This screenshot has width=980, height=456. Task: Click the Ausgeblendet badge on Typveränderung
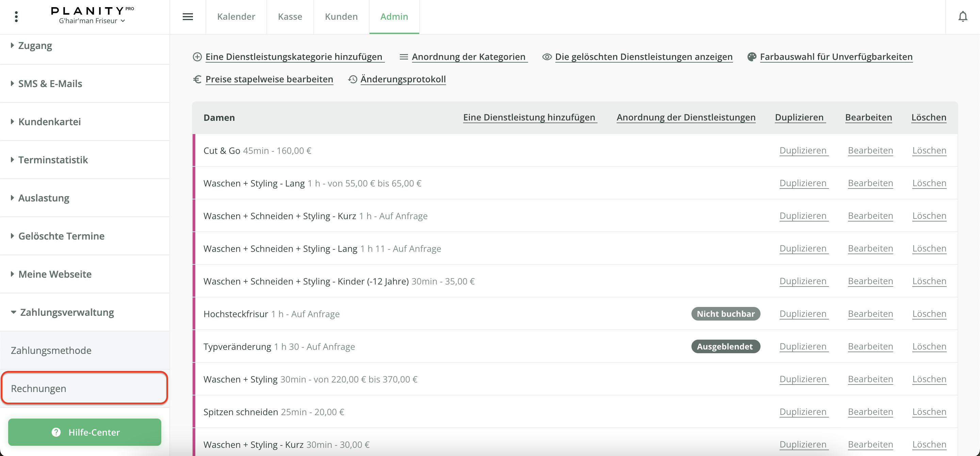pyautogui.click(x=725, y=346)
